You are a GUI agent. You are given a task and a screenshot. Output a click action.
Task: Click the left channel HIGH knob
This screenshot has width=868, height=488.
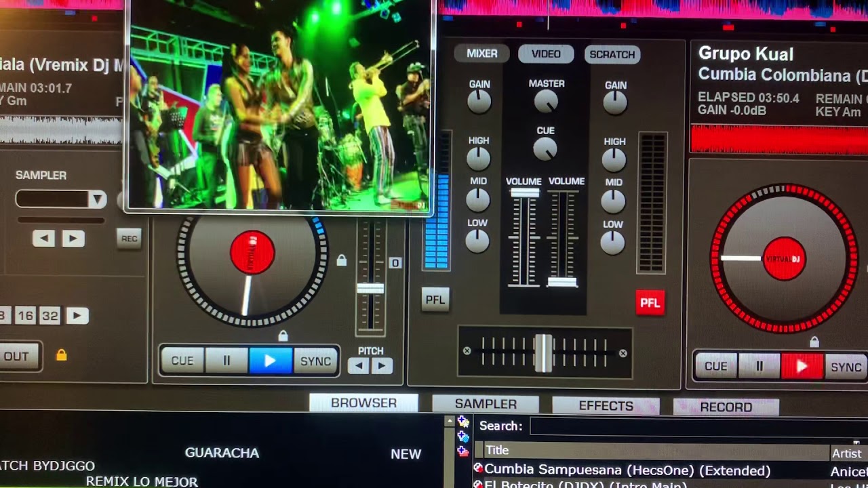click(478, 159)
